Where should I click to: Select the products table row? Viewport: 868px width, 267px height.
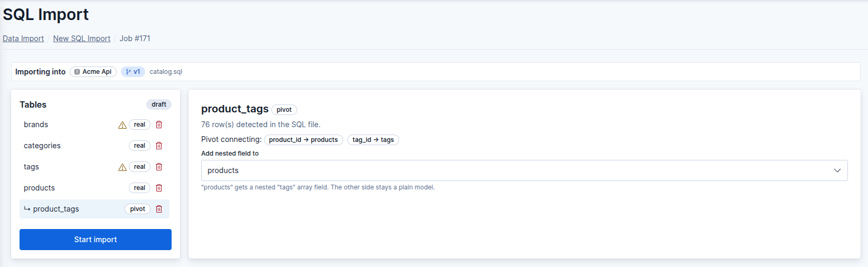click(95, 188)
